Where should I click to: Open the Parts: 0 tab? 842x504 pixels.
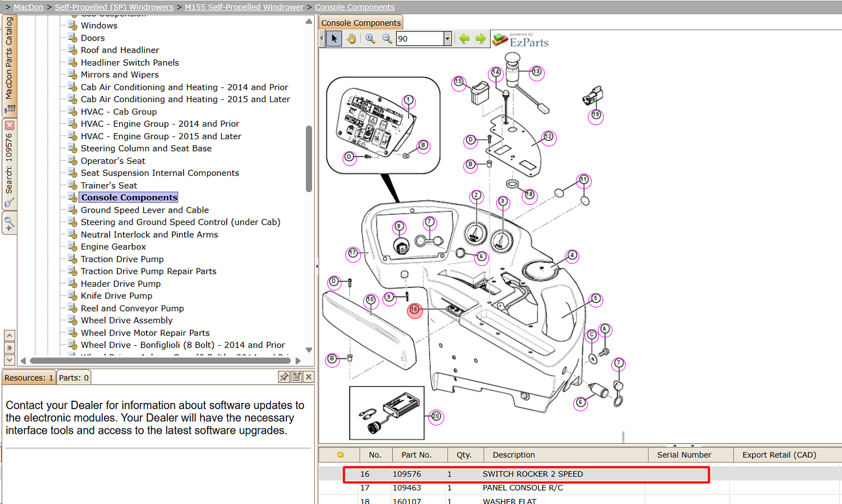pyautogui.click(x=74, y=378)
